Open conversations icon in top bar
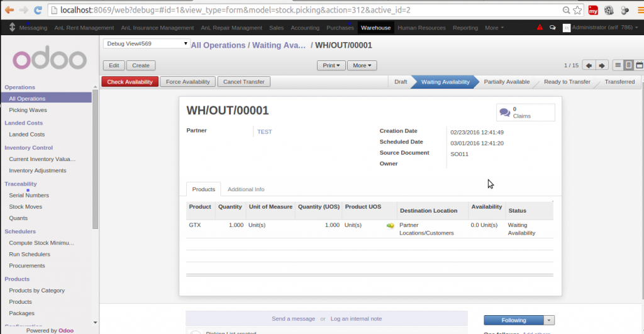Image resolution: width=644 pixels, height=334 pixels. pos(552,28)
